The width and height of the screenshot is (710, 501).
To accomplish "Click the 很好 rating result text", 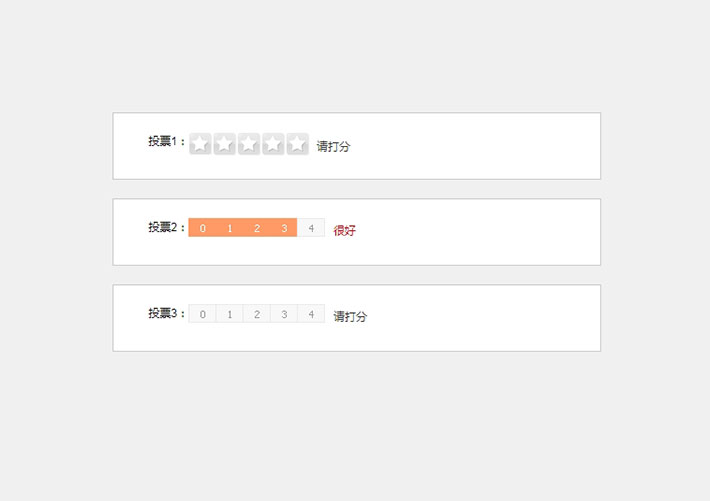I will tap(345, 230).
